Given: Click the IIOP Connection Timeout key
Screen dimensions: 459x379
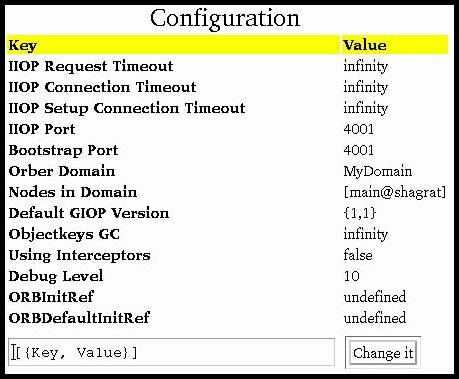Looking at the screenshot, I should pyautogui.click(x=102, y=87).
